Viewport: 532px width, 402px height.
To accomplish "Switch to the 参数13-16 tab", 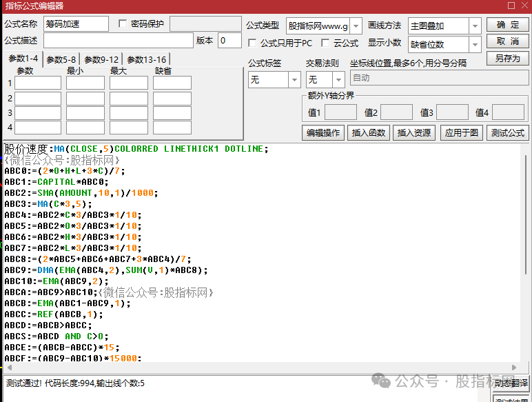I will pos(147,60).
